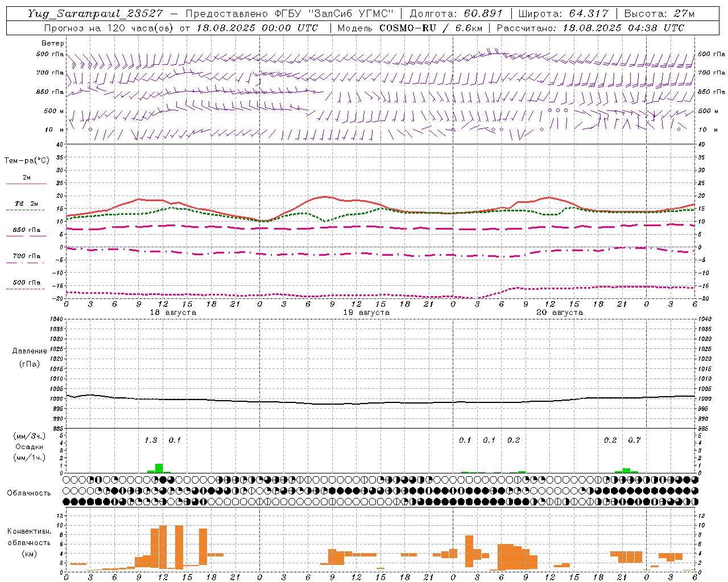The height and width of the screenshot is (582, 728).
Task: Select the Td 2м legend label
Action: 27,203
